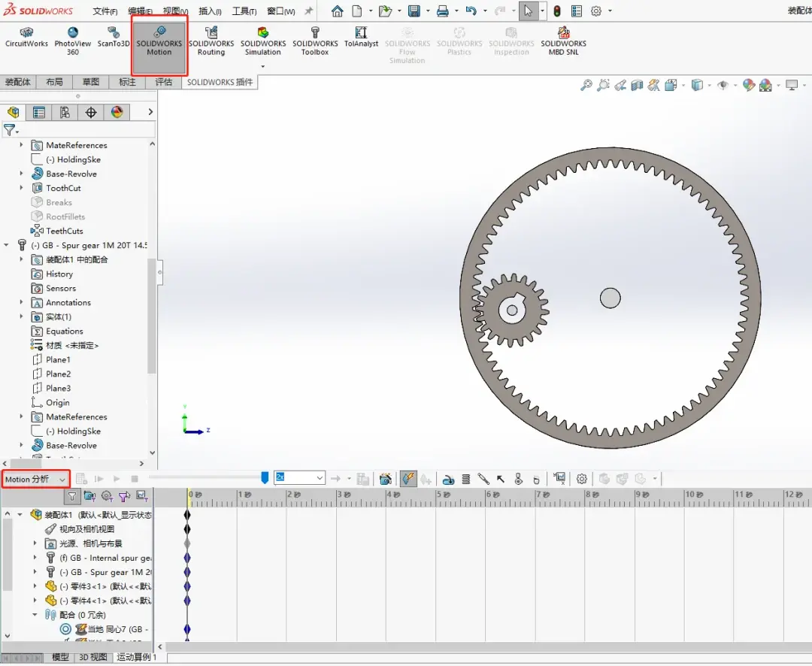This screenshot has height=666, width=812.
Task: Toggle the SOLIDWORKS Simulation add-in
Action: tap(263, 41)
